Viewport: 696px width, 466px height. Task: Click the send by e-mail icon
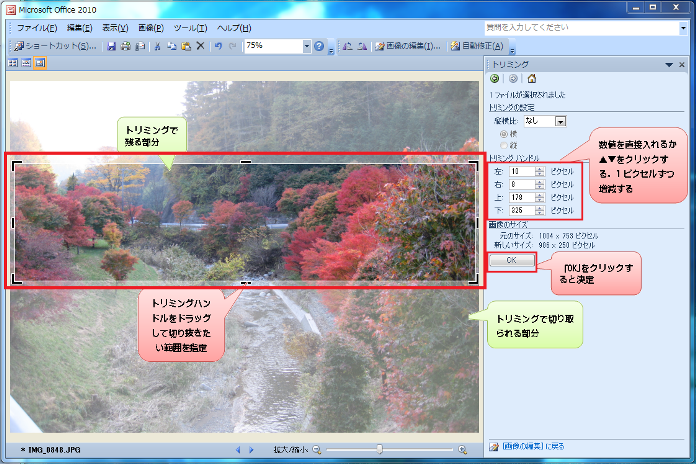(x=140, y=46)
